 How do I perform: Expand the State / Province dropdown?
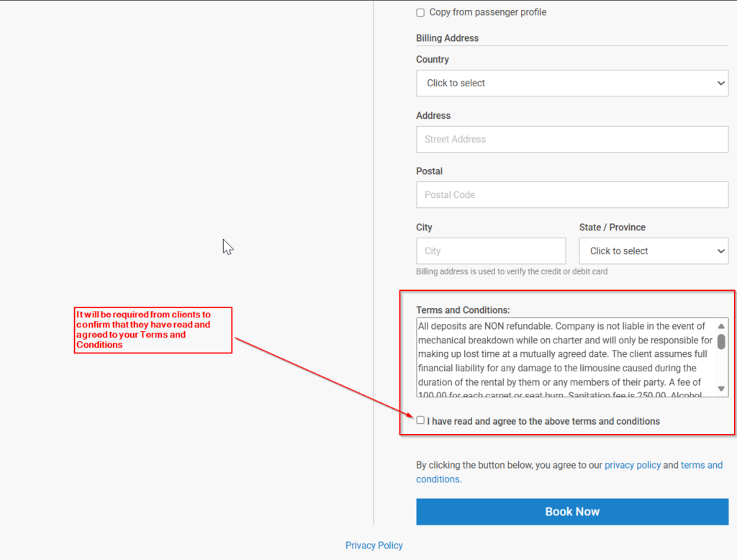tap(654, 251)
